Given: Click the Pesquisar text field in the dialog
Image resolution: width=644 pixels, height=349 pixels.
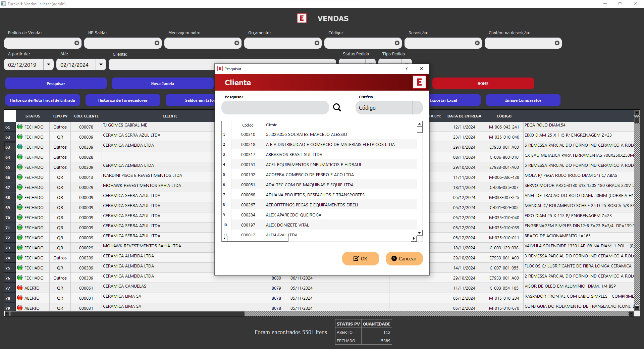Looking at the screenshot, I should pos(275,108).
